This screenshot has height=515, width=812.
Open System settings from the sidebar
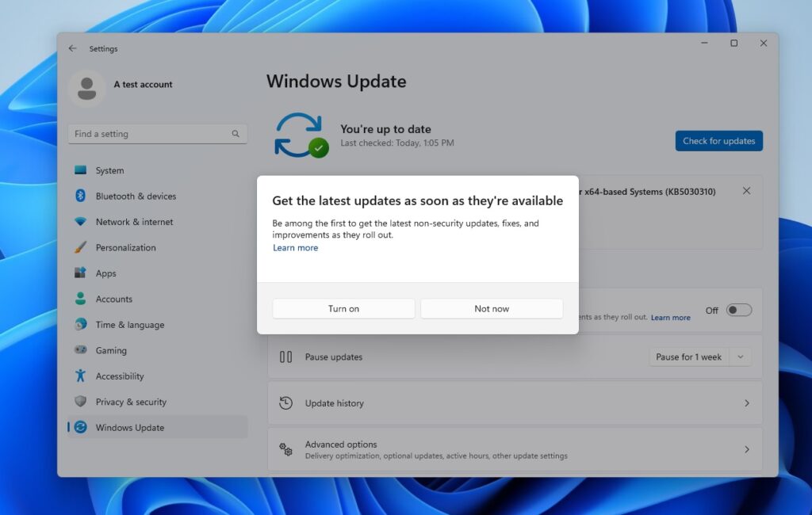coord(109,170)
